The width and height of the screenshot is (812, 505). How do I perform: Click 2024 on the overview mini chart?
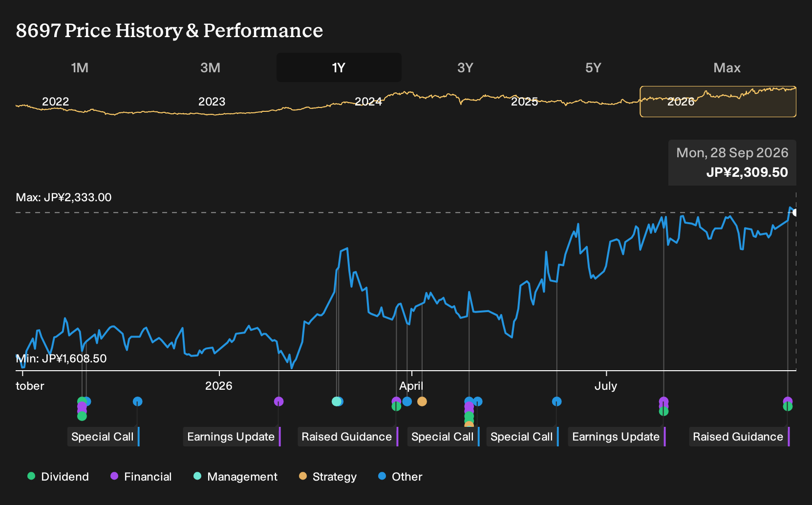368,102
